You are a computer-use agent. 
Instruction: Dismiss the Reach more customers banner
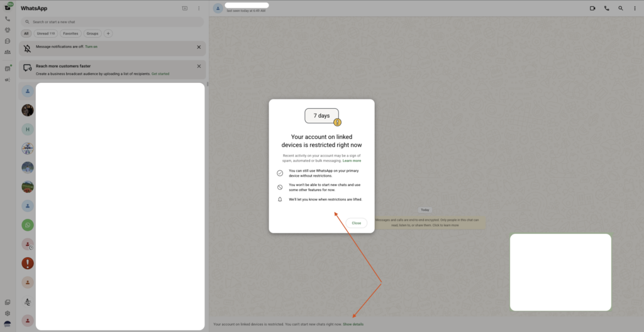(x=199, y=66)
